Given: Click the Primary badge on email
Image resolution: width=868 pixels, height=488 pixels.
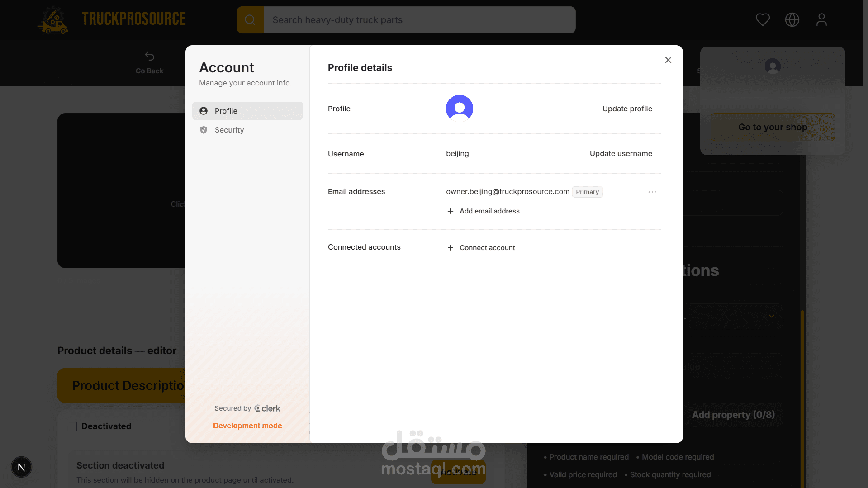Looking at the screenshot, I should coord(587,192).
